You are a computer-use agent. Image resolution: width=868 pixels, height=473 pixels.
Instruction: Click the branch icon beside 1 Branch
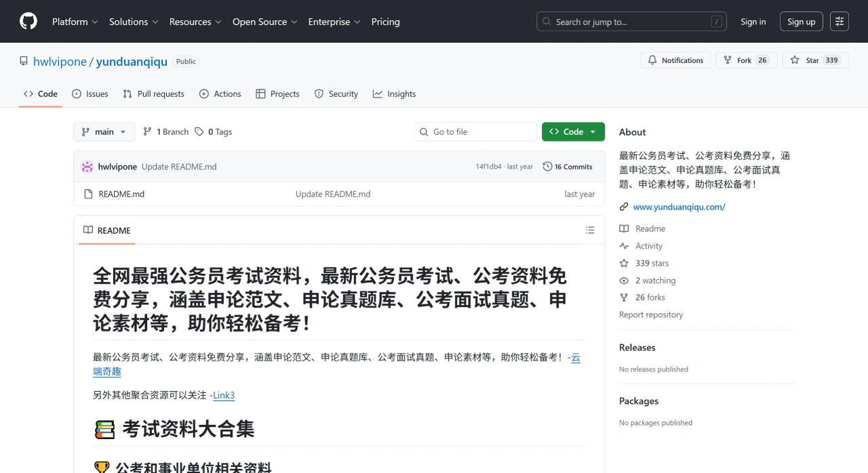coord(149,131)
